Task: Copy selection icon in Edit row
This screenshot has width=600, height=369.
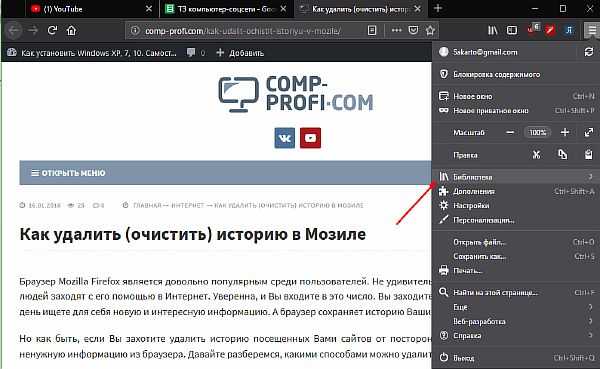Action: pyautogui.click(x=562, y=155)
